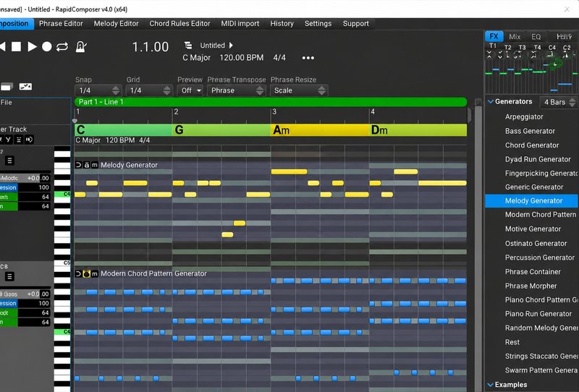Click the Am chord block on master track

coord(320,130)
